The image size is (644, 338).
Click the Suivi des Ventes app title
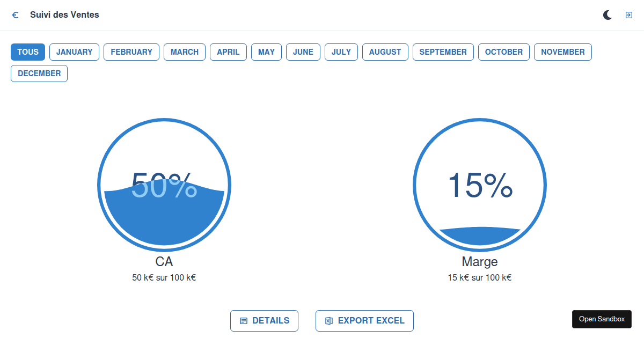click(64, 15)
